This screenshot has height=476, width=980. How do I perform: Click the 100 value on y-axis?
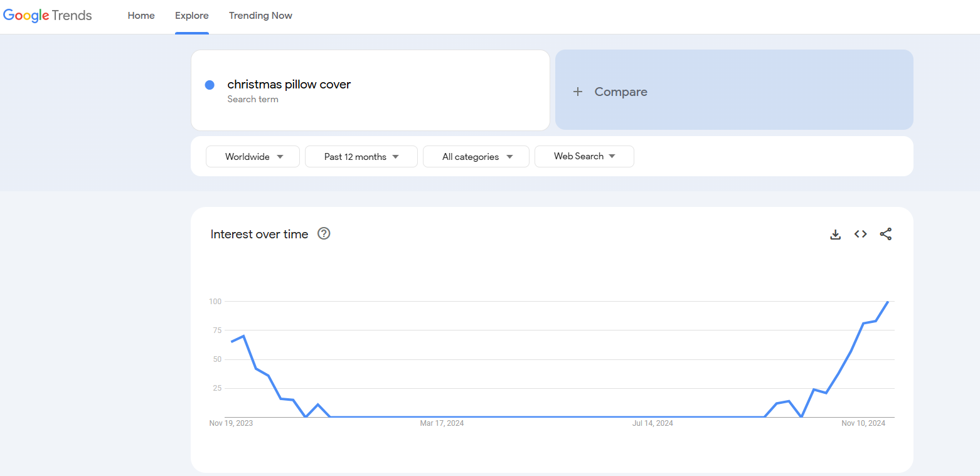coord(215,302)
